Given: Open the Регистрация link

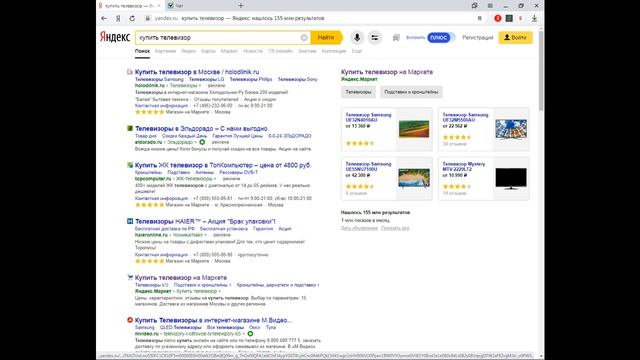Looking at the screenshot, I should 478,38.
